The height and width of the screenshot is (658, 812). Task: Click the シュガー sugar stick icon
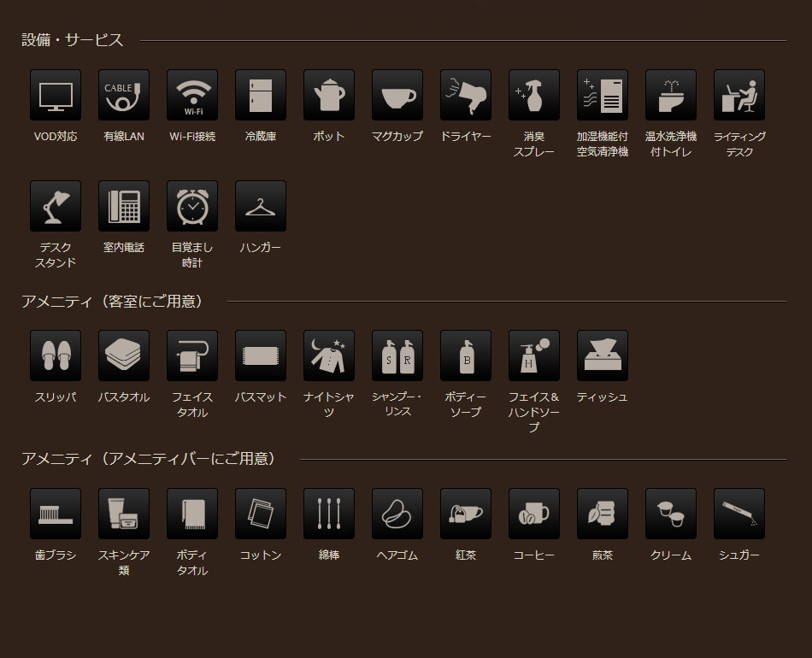point(739,514)
